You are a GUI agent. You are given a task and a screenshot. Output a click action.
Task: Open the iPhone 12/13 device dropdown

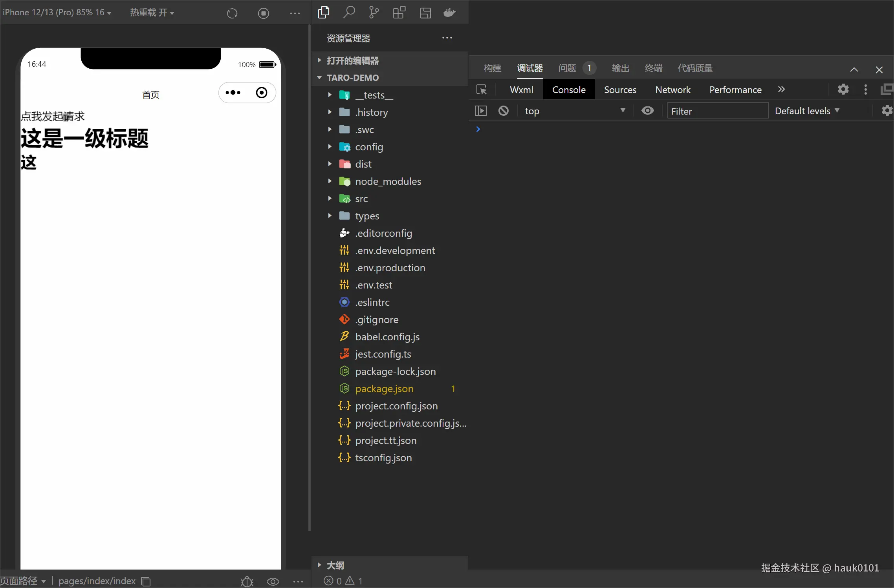tap(57, 12)
